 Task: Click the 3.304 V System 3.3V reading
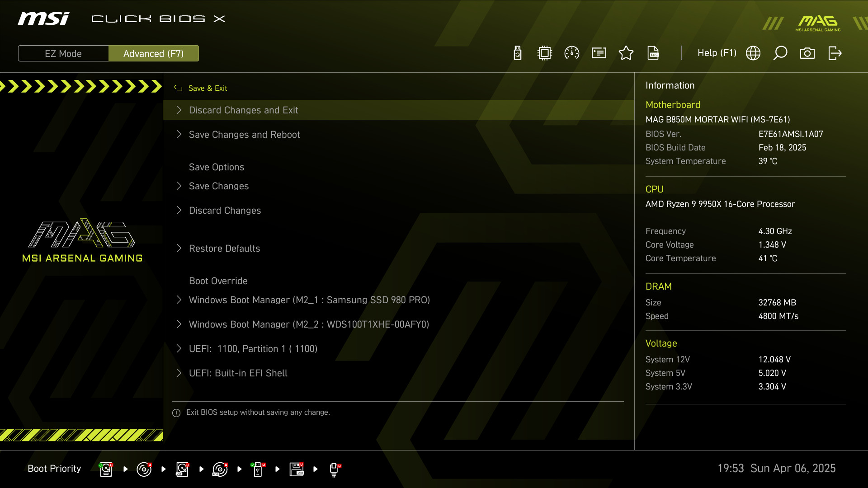(772, 387)
